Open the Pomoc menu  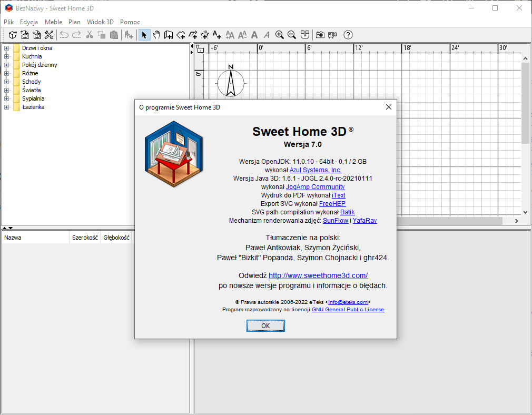(130, 22)
